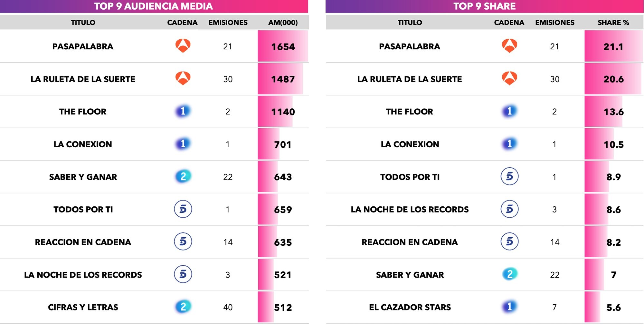Click the AM(000) column header

(283, 23)
